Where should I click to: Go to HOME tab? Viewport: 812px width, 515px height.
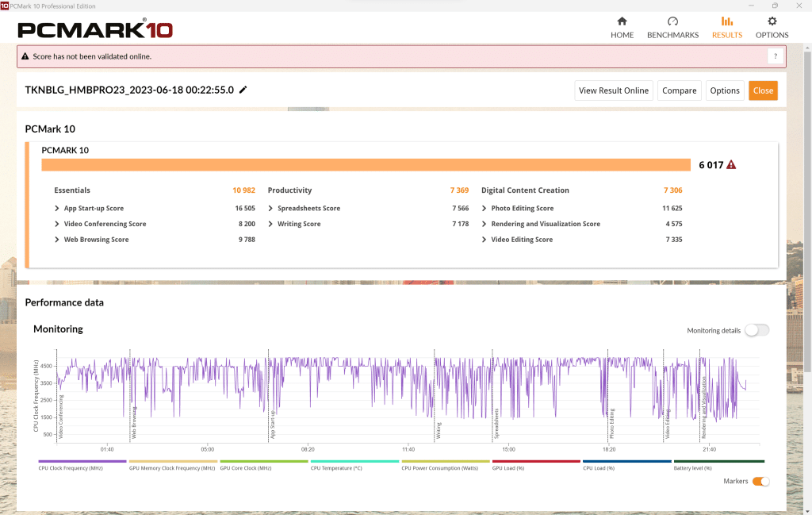coord(622,35)
